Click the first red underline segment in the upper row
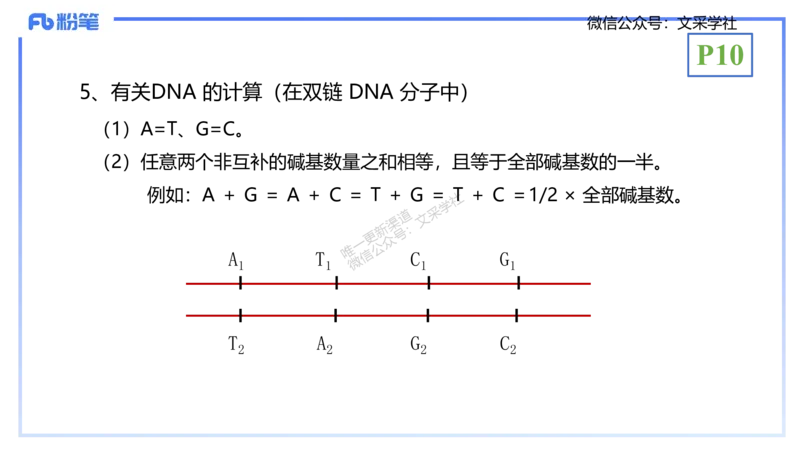The height and width of the screenshot is (450, 800). point(211,284)
